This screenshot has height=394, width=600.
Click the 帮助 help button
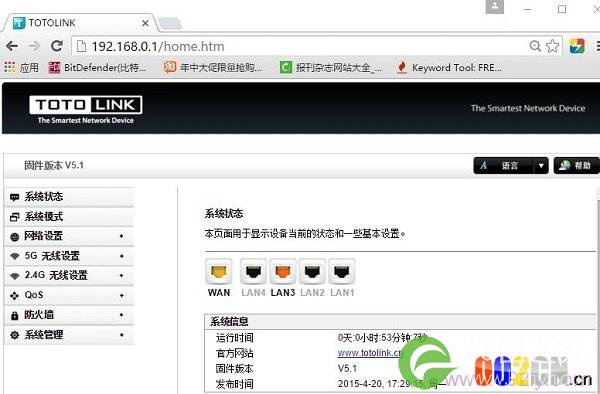tap(576, 166)
